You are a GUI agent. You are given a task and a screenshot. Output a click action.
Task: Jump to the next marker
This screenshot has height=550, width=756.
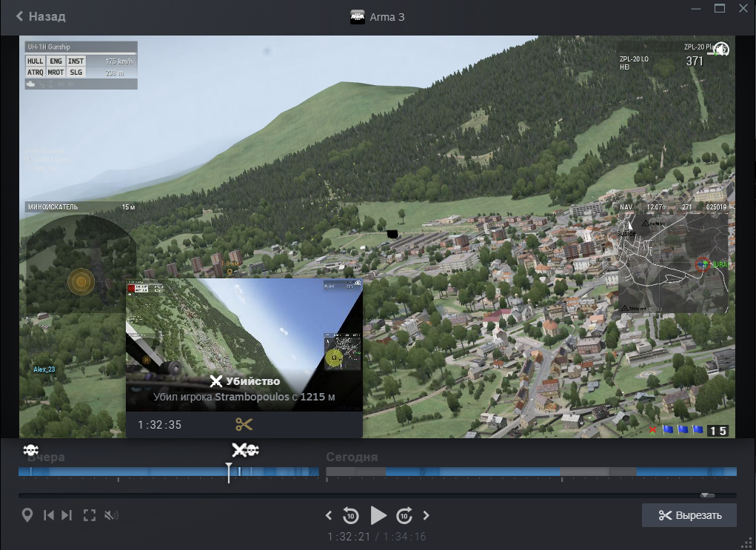[x=67, y=515]
